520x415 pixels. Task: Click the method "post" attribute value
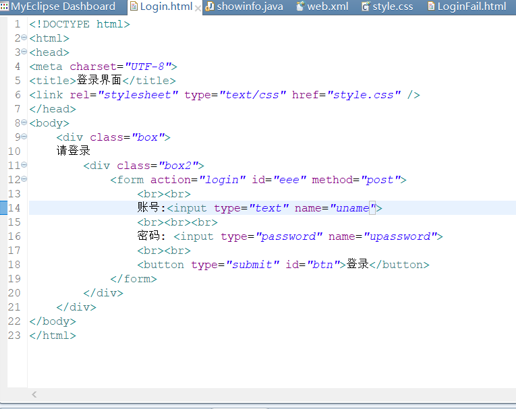381,180
